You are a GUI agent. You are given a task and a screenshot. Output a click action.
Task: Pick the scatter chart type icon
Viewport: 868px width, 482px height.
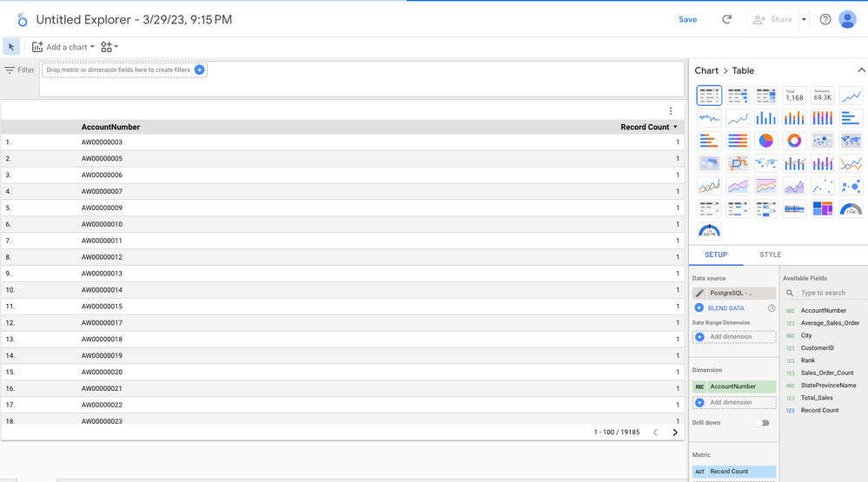pyautogui.click(x=822, y=186)
